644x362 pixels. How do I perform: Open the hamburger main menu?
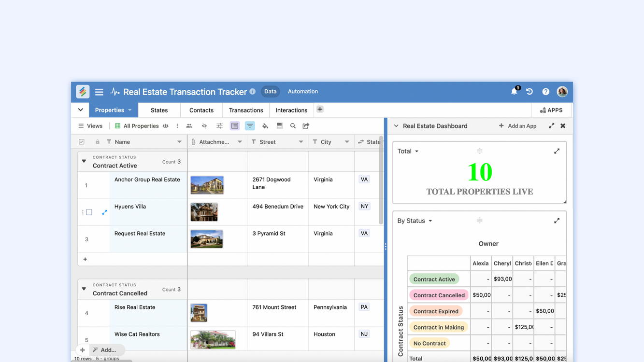pyautogui.click(x=99, y=92)
